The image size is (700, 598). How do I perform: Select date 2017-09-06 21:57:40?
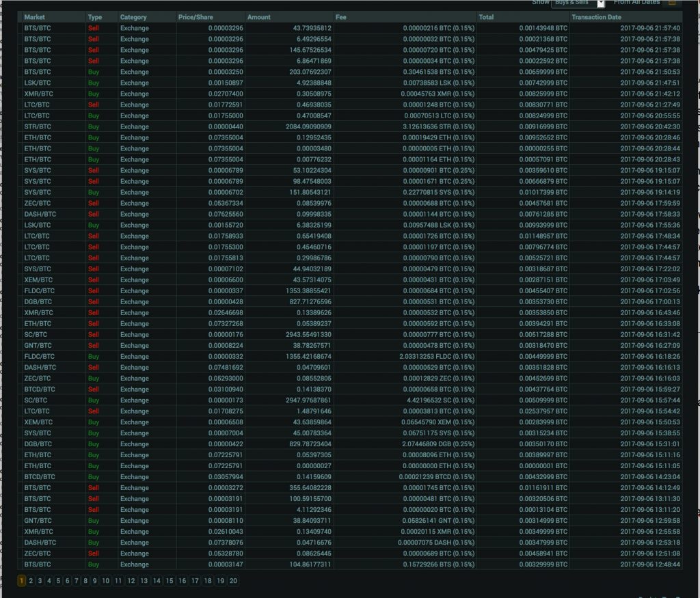650,28
